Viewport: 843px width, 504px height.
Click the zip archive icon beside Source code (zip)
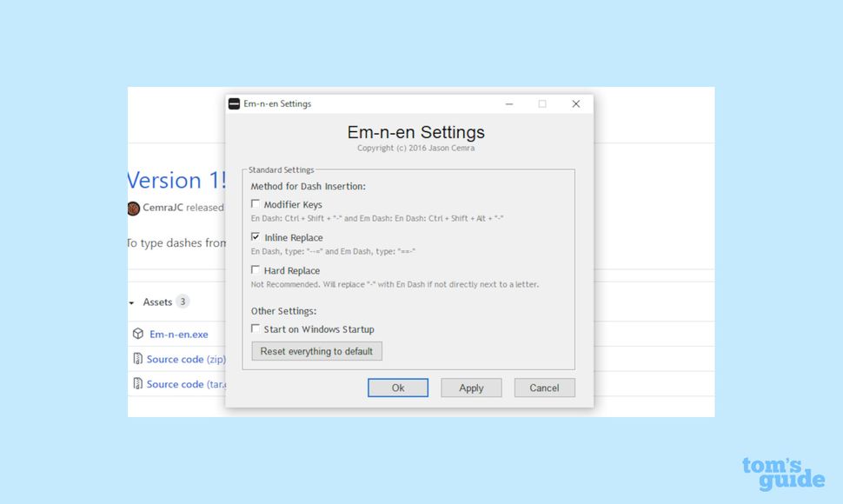click(x=137, y=359)
